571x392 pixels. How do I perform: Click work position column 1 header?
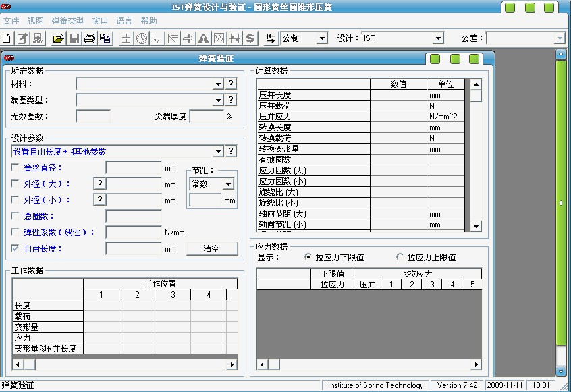coord(101,294)
